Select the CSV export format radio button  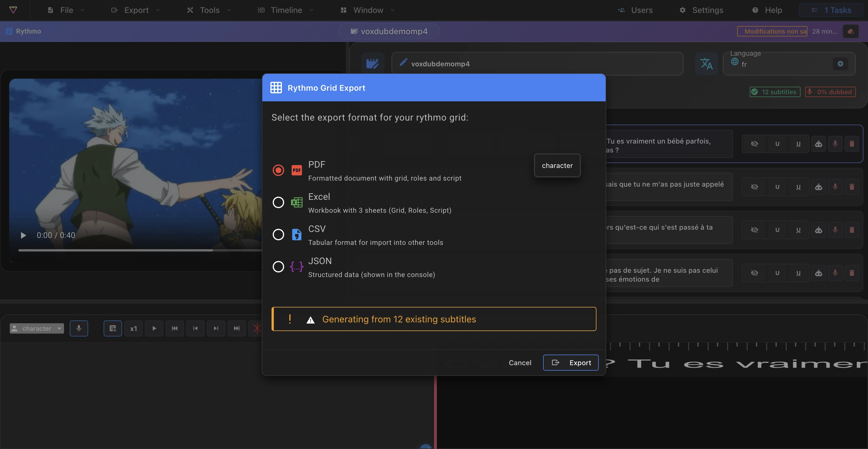coord(278,235)
